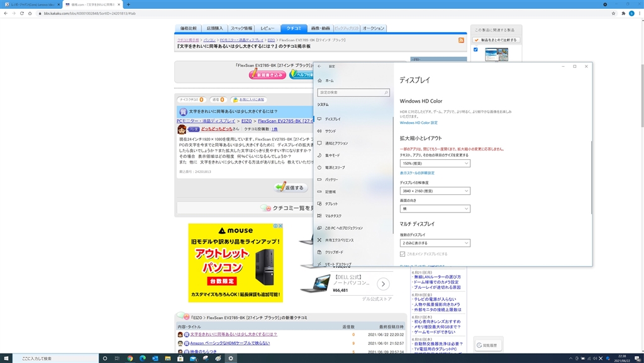Switch to 画像・動画 tab

[320, 28]
